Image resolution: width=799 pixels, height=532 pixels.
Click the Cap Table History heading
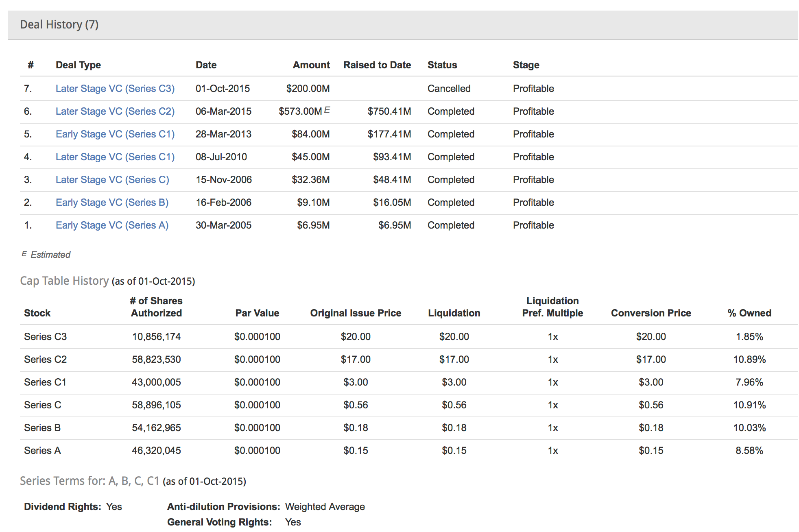(x=64, y=281)
